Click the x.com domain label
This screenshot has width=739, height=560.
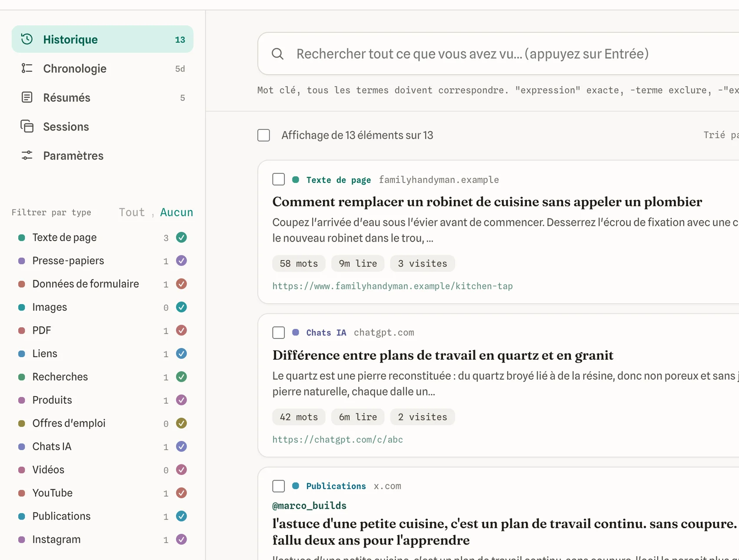(387, 486)
